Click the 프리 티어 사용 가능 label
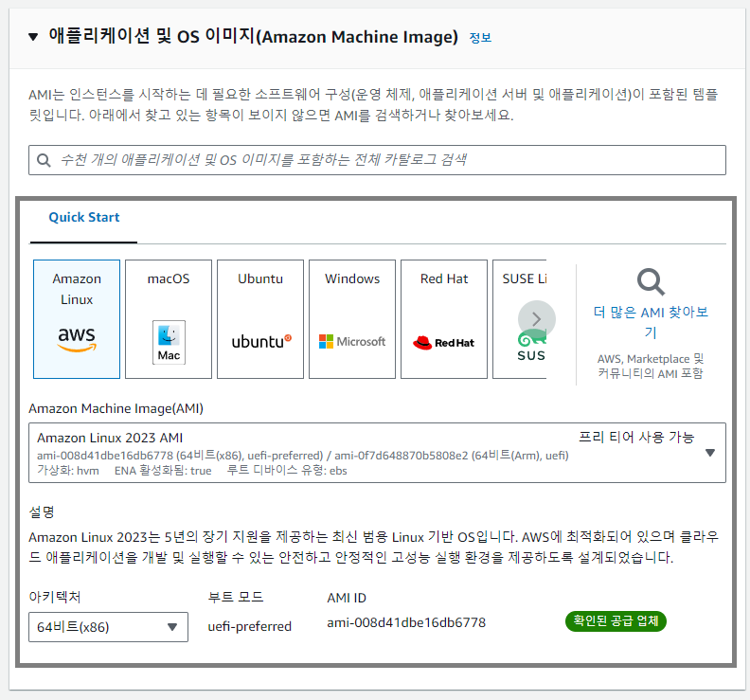 click(x=636, y=437)
